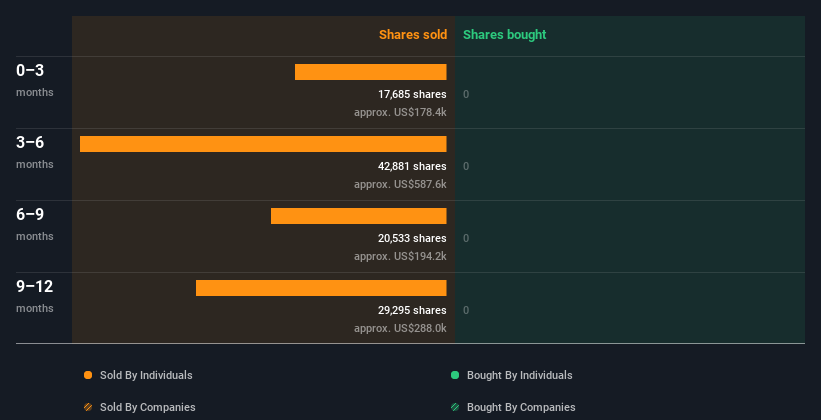Screen dimensions: 821x420
Task: Click the 6–9 months row label
Action: (35, 224)
